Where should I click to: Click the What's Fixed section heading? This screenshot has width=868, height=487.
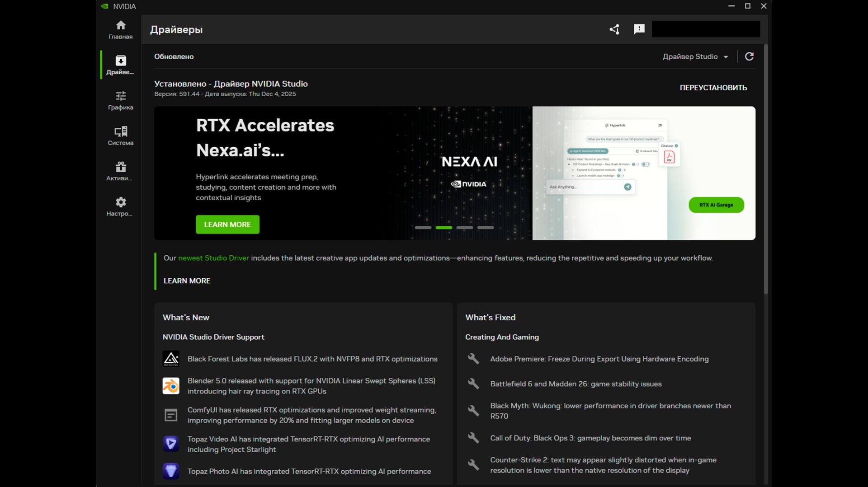(x=491, y=318)
